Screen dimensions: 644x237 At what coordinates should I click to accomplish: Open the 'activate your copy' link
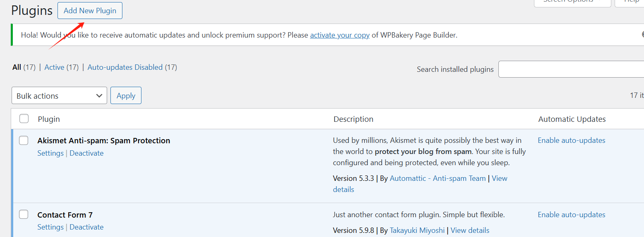[x=340, y=35]
